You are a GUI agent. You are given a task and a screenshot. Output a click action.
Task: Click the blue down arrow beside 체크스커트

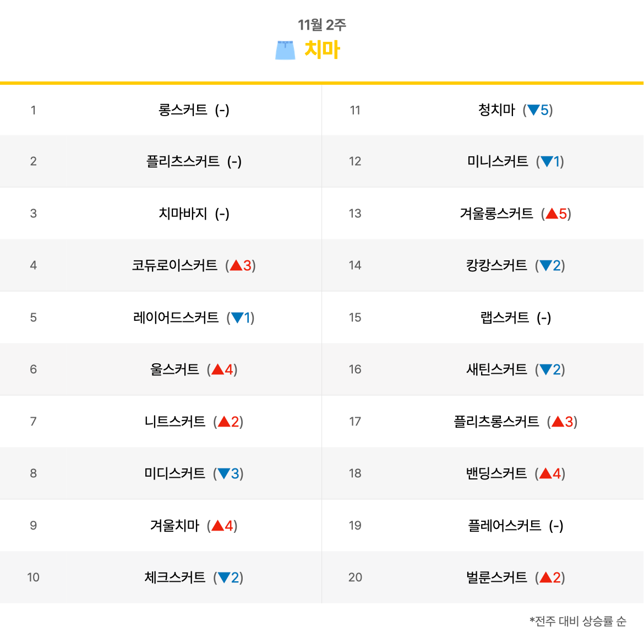(224, 577)
